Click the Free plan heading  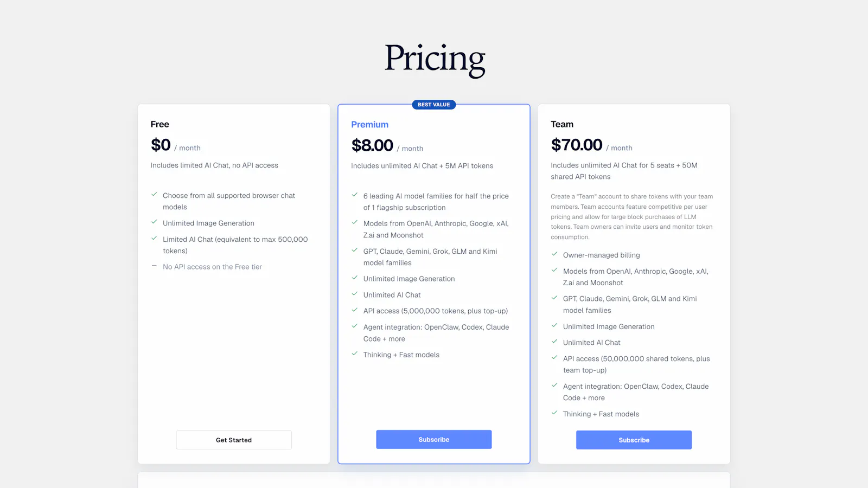pos(160,124)
